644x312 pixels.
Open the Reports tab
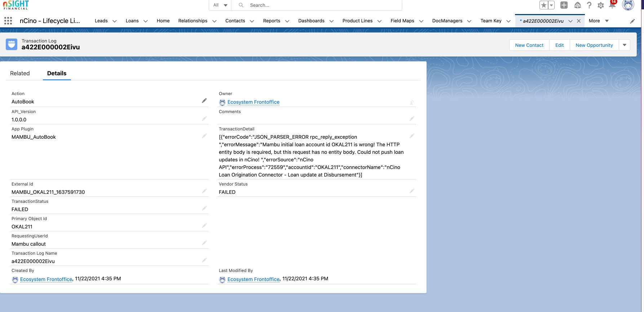[272, 21]
